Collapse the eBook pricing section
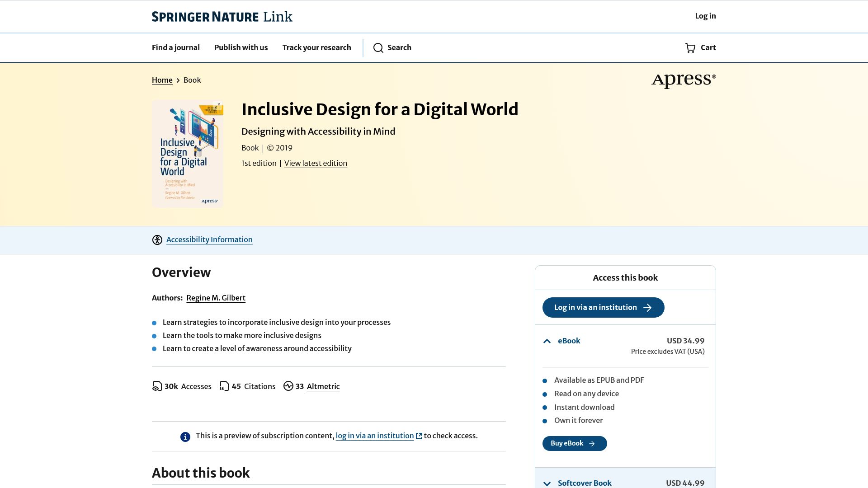This screenshot has width=868, height=488. click(x=547, y=341)
